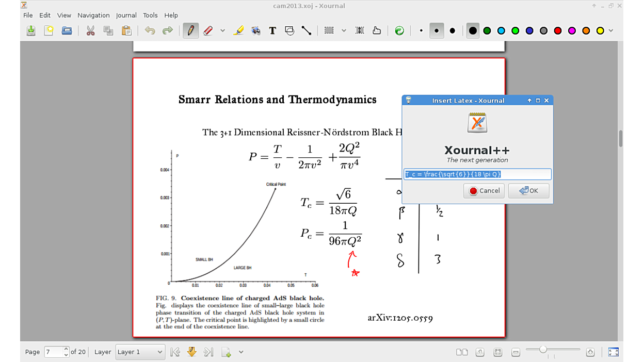Toggle fullscreen mode button

point(613,352)
